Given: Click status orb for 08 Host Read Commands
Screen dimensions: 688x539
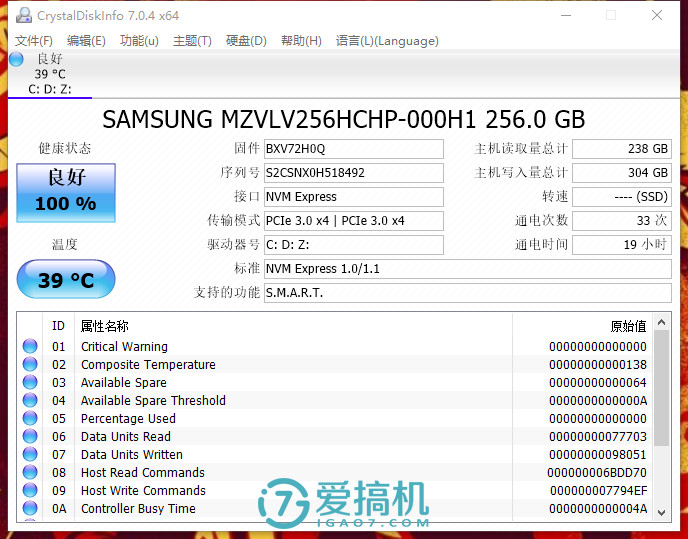Looking at the screenshot, I should 30,472.
